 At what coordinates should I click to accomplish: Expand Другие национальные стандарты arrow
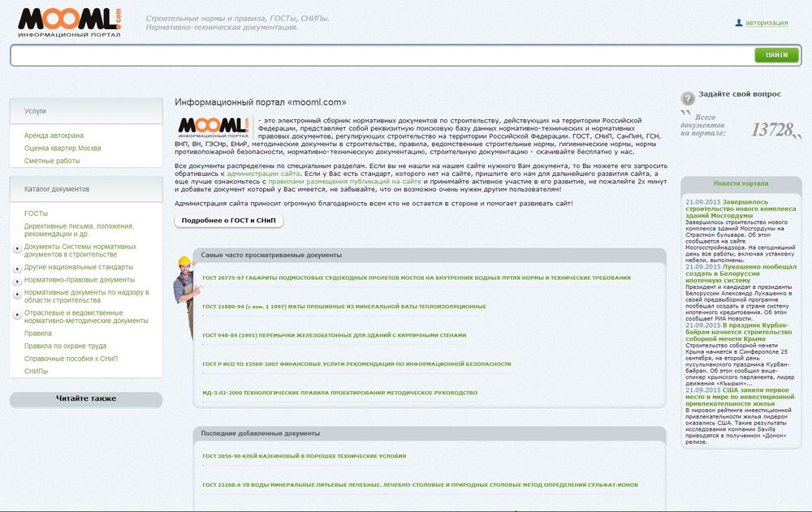pyautogui.click(x=17, y=268)
